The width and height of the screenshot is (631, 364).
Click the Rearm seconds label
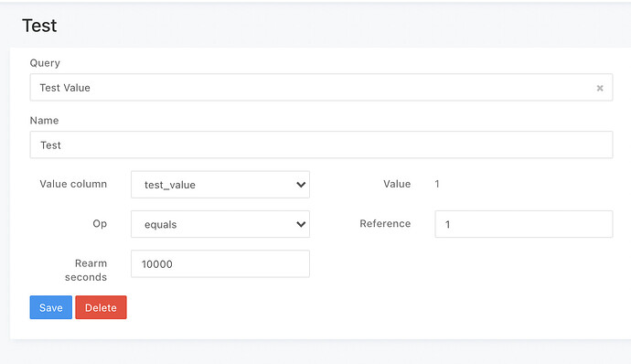(86, 270)
